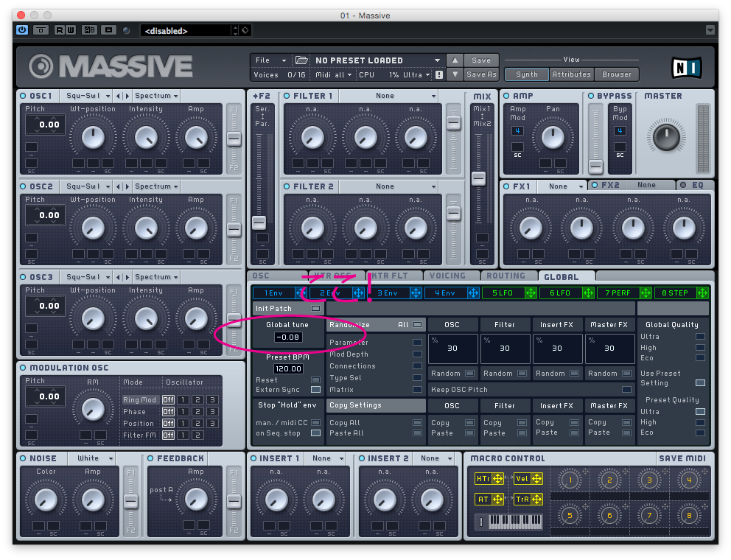Screen dimensions: 731x560
Task: Open the Midi all channel dropdown
Action: (333, 74)
